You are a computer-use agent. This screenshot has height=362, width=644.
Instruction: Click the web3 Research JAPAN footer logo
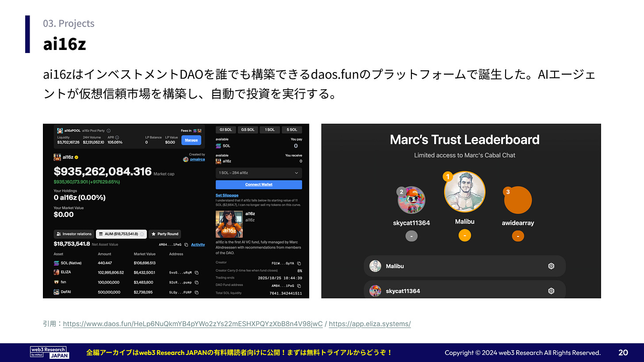pyautogui.click(x=50, y=352)
